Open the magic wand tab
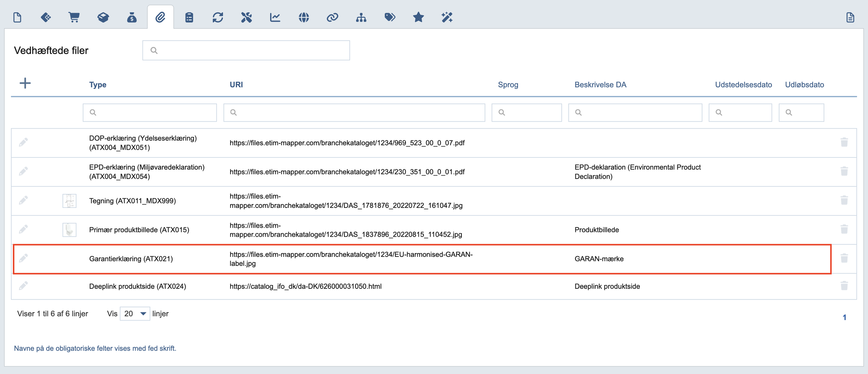Viewport: 868px width, 374px height. point(447,17)
